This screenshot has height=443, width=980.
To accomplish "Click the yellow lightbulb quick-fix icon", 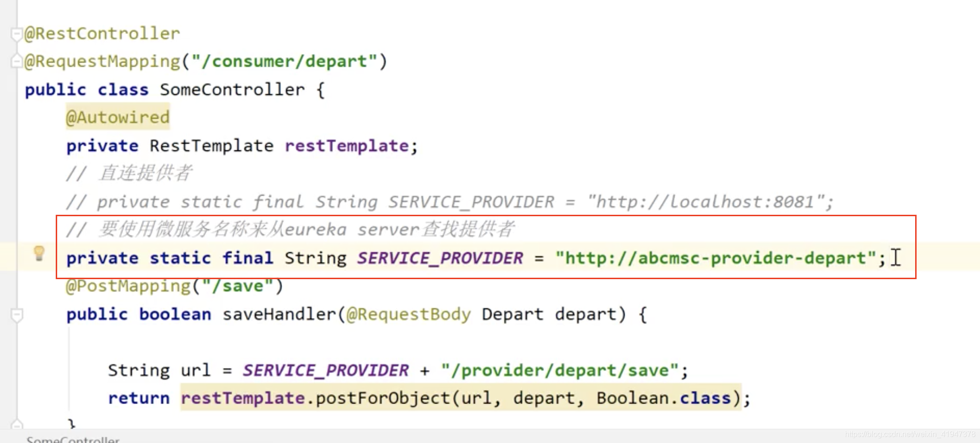I will pyautogui.click(x=39, y=253).
